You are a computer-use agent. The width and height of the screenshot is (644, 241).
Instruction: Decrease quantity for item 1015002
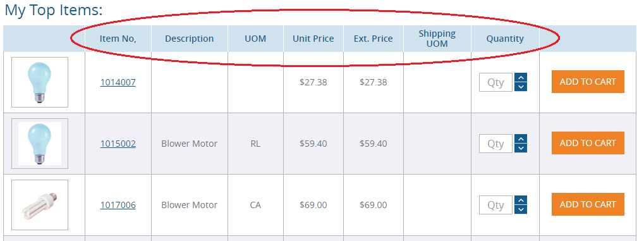(521, 148)
